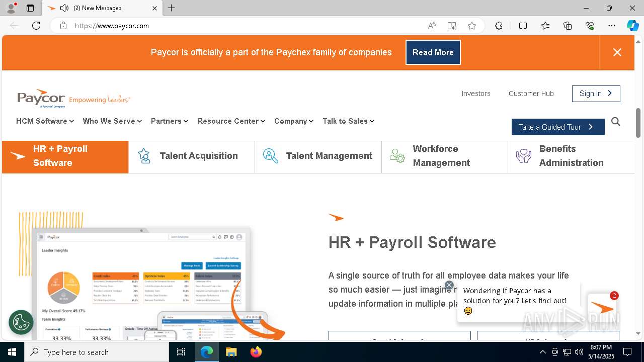
Task: Open the Windows Start menu
Action: pyautogui.click(x=12, y=352)
